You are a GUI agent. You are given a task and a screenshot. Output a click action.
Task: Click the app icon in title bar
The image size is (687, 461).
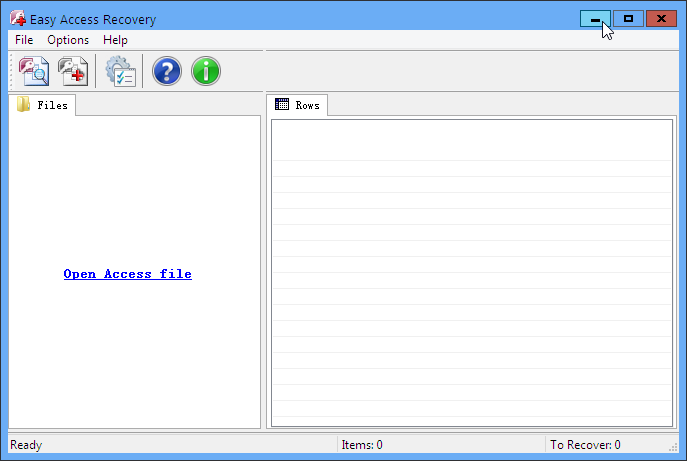tap(17, 19)
